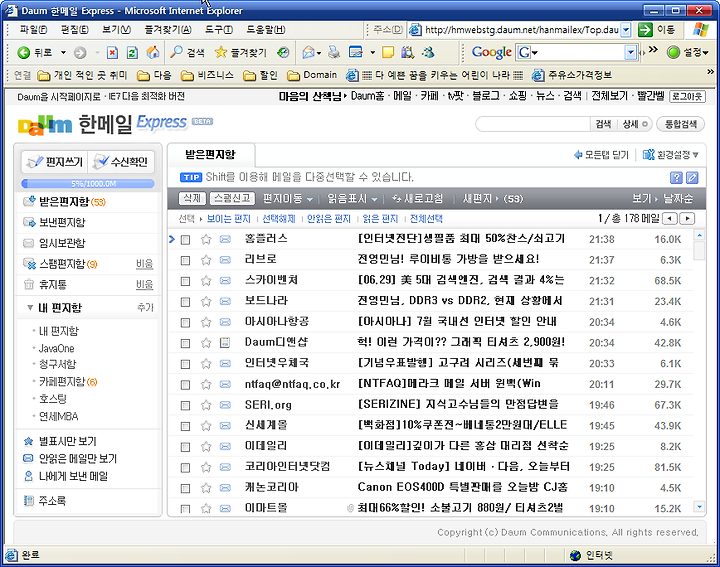Screen dimensions: 720x567
Task: Open 도움말 menu
Action: coord(266,30)
